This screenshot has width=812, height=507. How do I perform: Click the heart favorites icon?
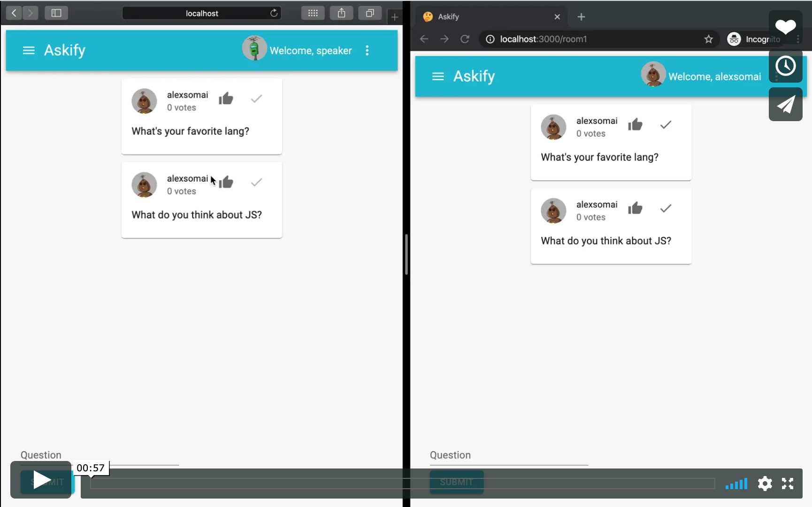[x=785, y=27]
